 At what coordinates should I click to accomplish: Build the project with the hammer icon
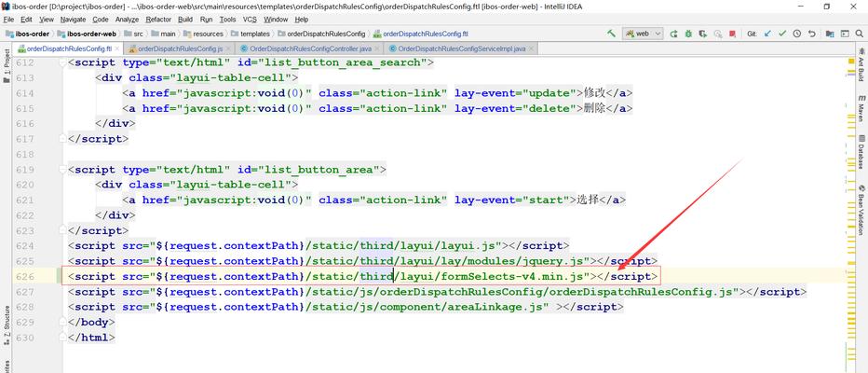click(x=611, y=34)
